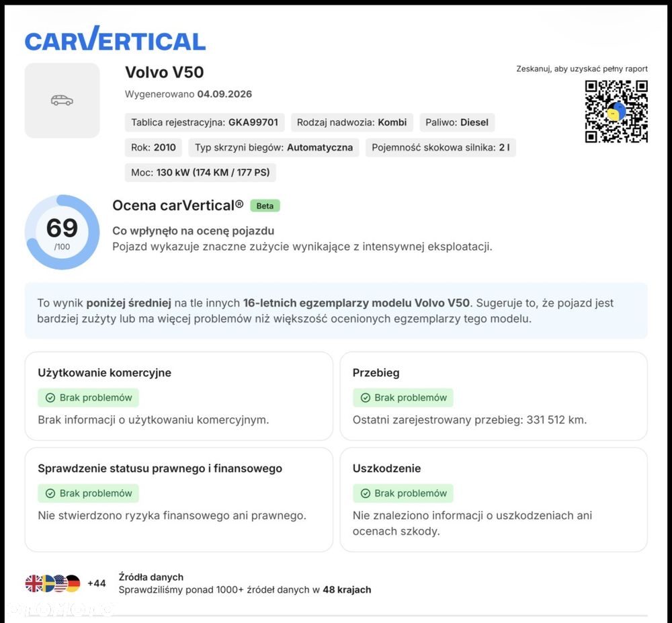Select the Rodzaj nadwozia Kombi chip
The width and height of the screenshot is (672, 623).
coord(352,122)
